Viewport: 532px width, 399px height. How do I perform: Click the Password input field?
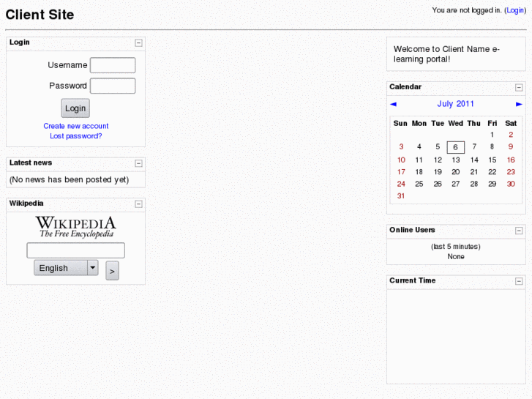[113, 86]
